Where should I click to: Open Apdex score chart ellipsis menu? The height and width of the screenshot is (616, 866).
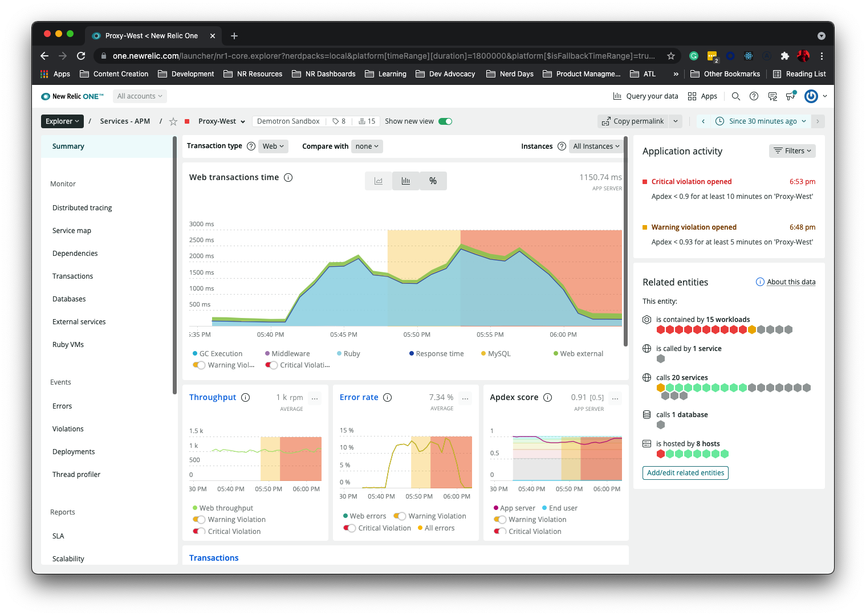[x=615, y=398]
